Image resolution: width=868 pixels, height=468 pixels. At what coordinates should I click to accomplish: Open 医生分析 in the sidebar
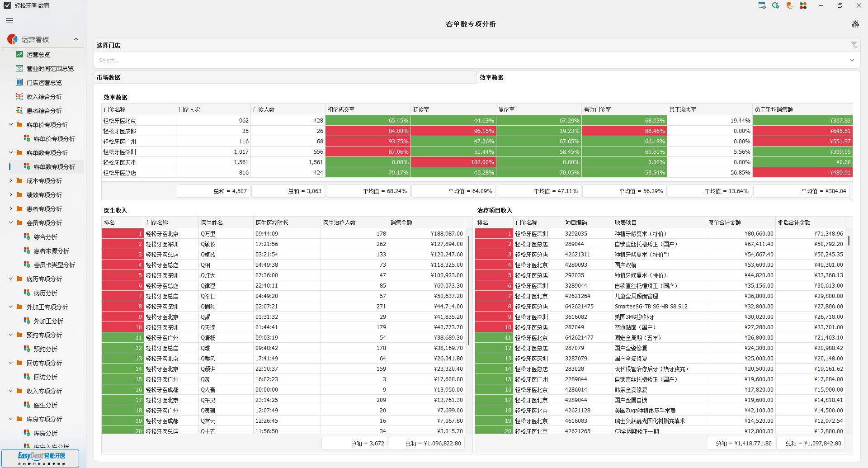point(45,405)
